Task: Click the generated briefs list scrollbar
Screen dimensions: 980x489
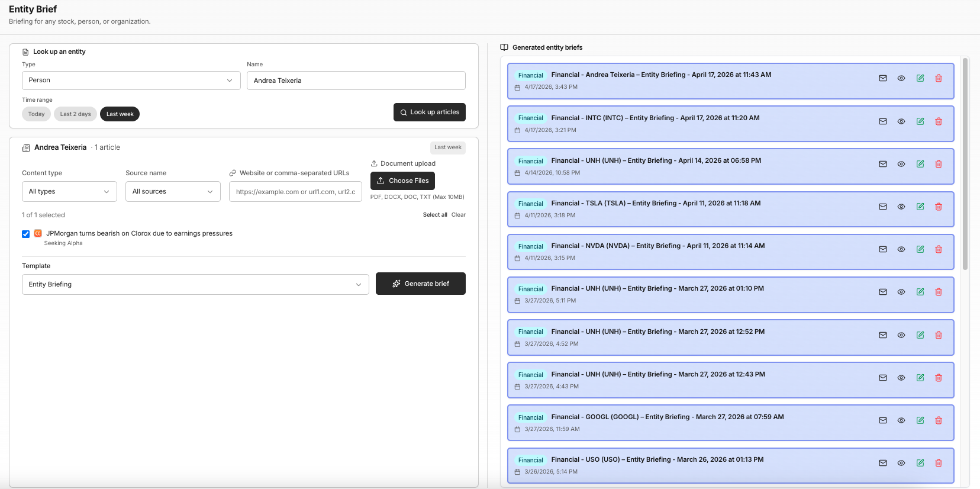Action: coord(965,164)
